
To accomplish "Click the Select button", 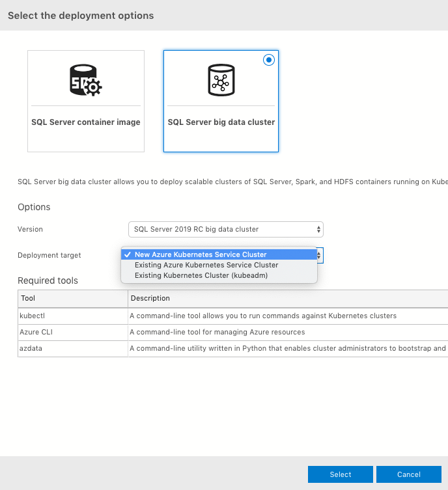I will tap(341, 474).
